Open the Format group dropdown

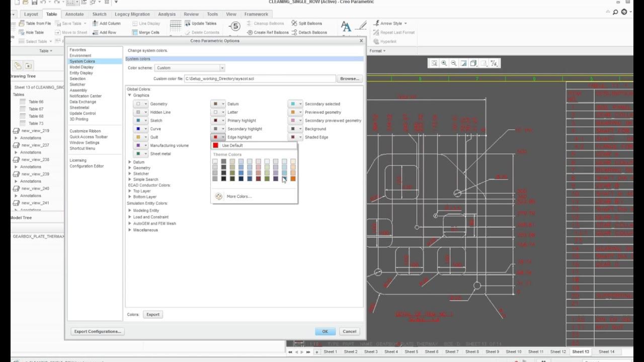[x=377, y=51]
